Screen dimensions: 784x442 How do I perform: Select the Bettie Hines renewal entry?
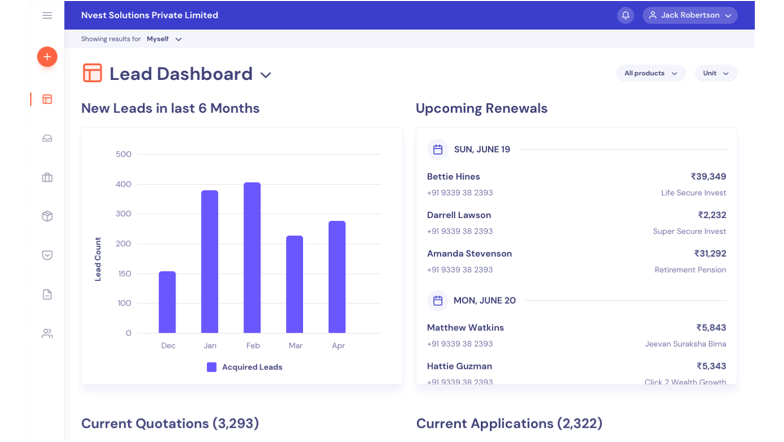(576, 184)
